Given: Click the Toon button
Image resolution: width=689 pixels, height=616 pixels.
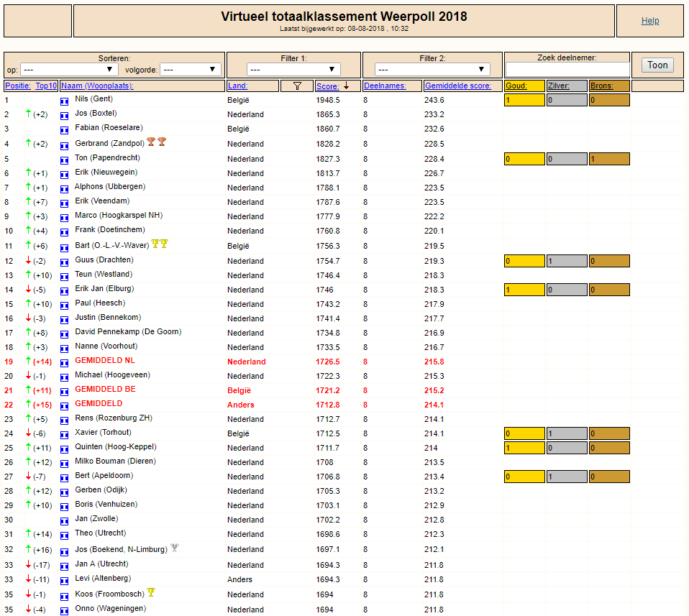Looking at the screenshot, I should (x=657, y=65).
